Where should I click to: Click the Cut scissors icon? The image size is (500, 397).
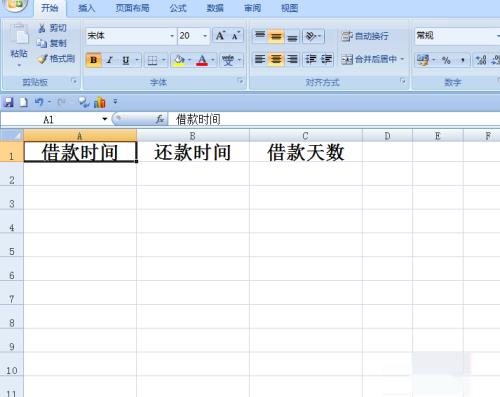pos(42,28)
